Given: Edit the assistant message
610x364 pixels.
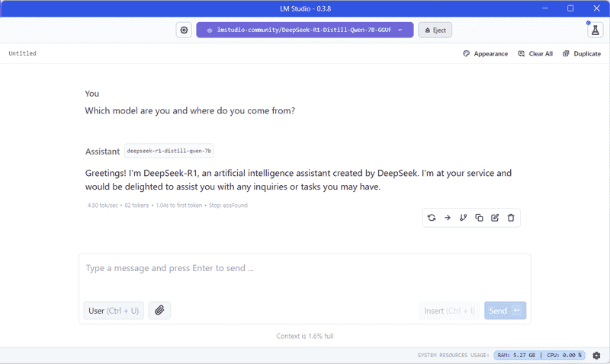Looking at the screenshot, I should coord(495,218).
